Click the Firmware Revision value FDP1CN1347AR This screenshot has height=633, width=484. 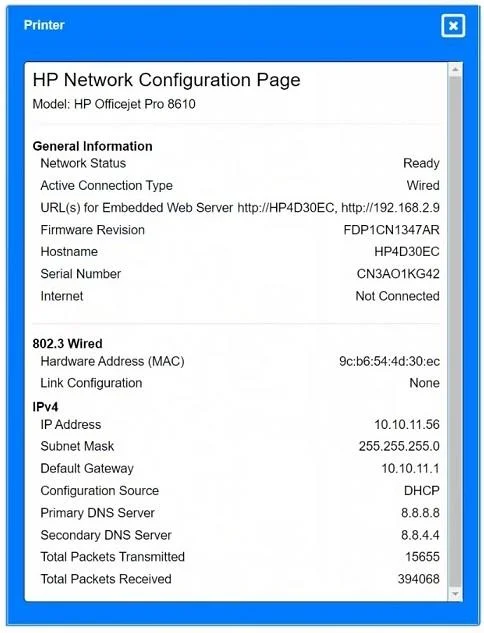(391, 230)
